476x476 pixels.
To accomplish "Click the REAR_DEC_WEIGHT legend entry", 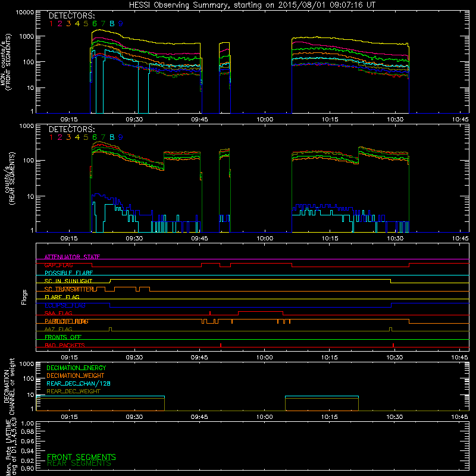I will 73,392.
